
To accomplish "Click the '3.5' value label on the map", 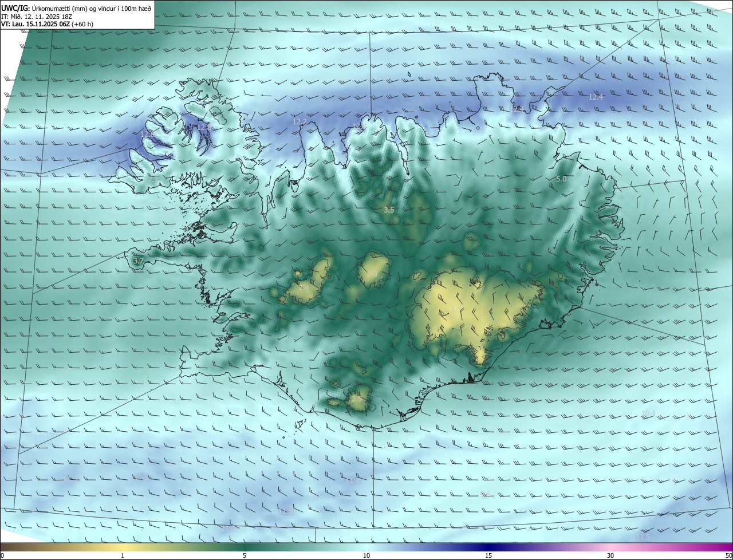I will point(389,210).
